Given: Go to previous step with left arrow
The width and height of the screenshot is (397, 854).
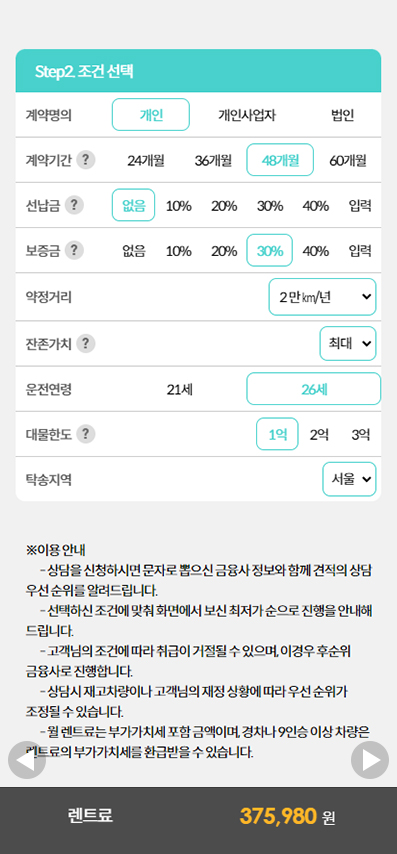Looking at the screenshot, I should pos(27,760).
